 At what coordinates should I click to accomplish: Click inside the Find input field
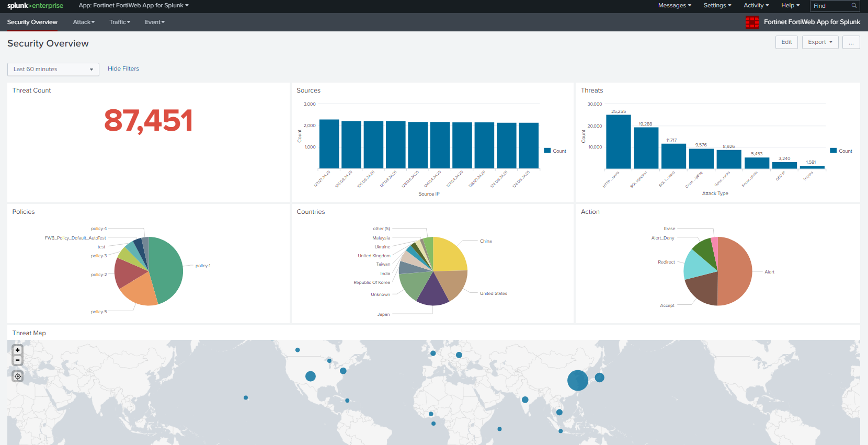830,6
